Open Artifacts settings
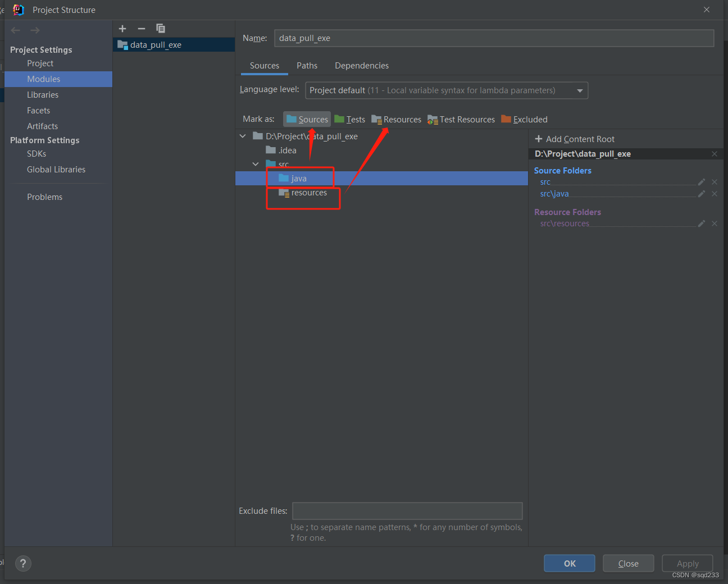Image resolution: width=728 pixels, height=584 pixels. pos(43,126)
